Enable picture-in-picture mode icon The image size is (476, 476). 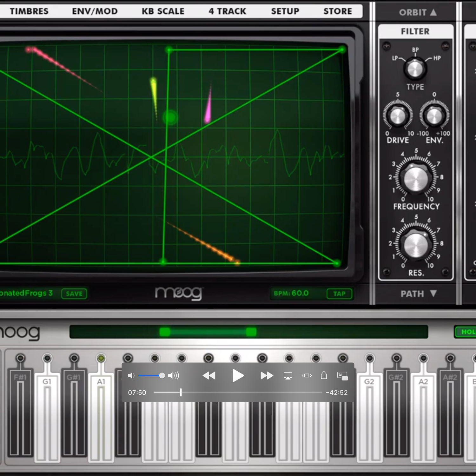(x=342, y=376)
